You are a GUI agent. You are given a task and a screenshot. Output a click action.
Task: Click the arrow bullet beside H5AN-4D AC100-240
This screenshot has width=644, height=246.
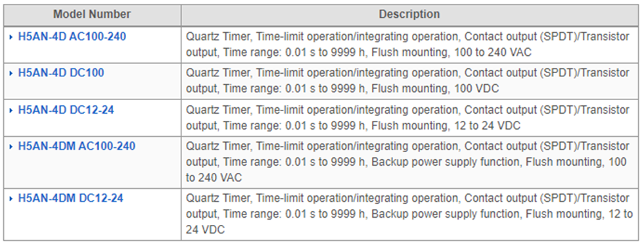click(12, 37)
